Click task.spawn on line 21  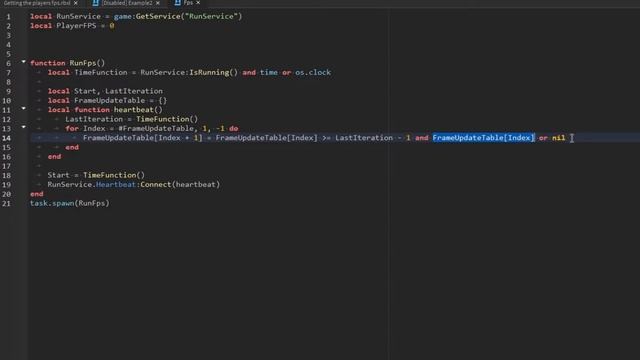coord(52,203)
